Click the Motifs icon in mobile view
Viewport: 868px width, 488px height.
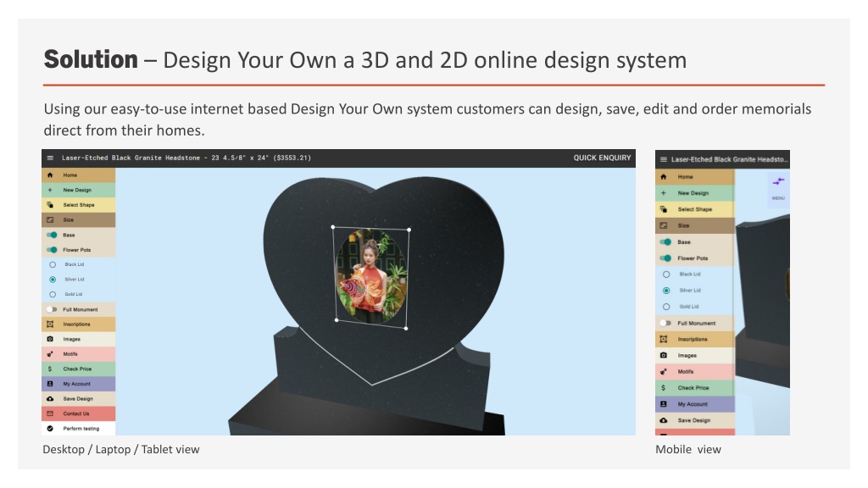tap(663, 372)
